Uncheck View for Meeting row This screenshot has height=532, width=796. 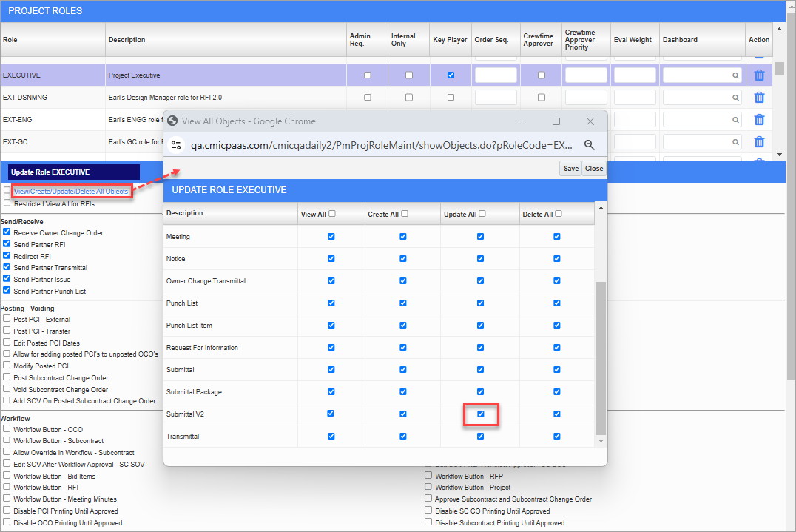point(331,237)
